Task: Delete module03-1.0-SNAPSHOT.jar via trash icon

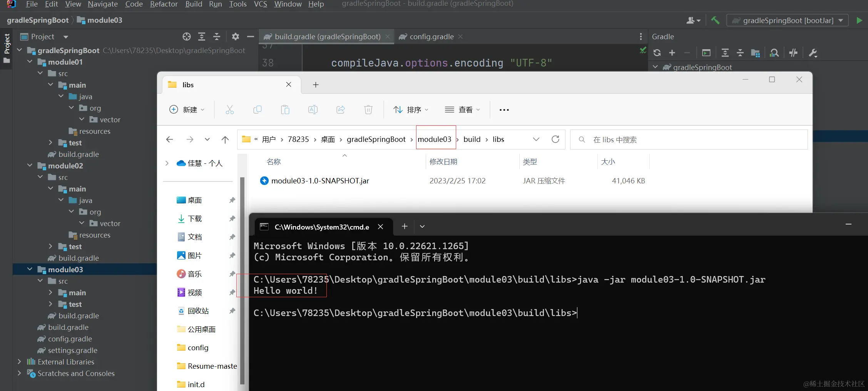Action: pos(368,110)
